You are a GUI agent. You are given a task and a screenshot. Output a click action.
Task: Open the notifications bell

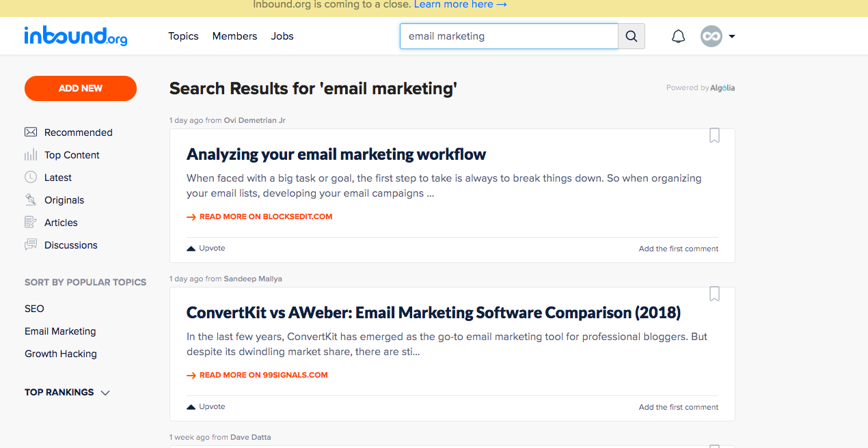(x=678, y=36)
